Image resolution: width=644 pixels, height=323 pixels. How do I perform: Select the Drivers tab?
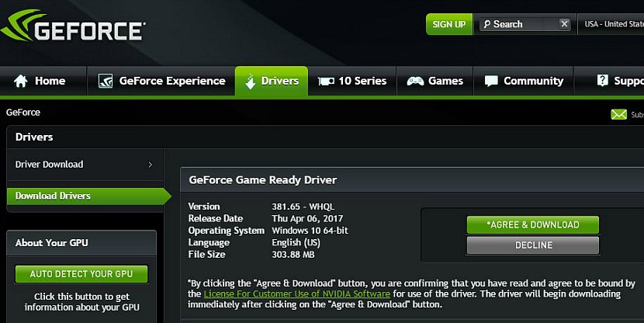272,81
